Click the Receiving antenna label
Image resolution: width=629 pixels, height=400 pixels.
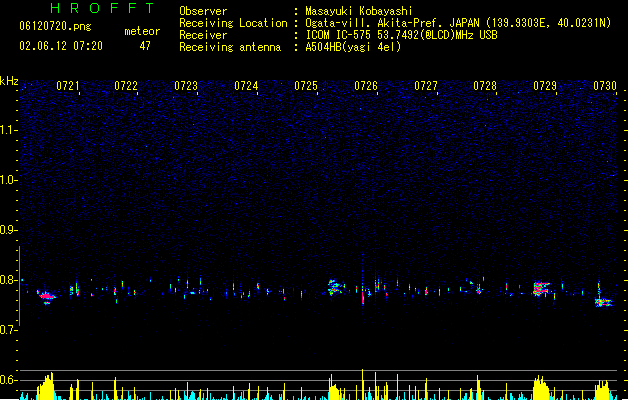(230, 47)
